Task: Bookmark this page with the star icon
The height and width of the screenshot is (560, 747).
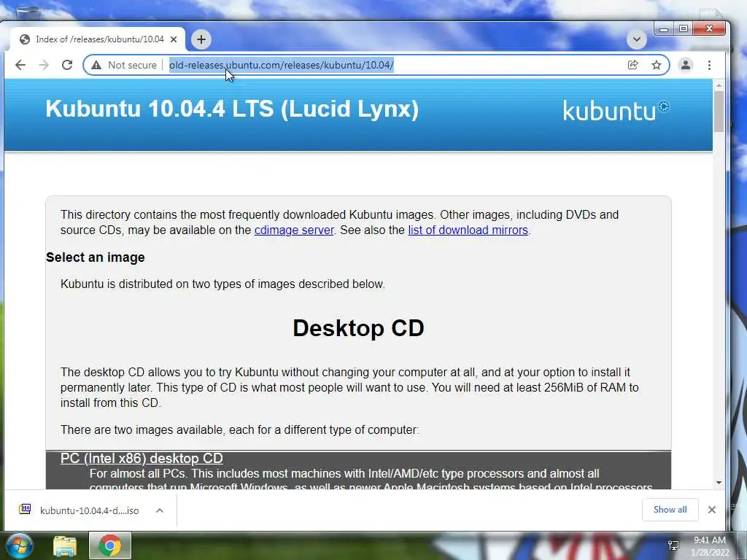Action: 657,65
